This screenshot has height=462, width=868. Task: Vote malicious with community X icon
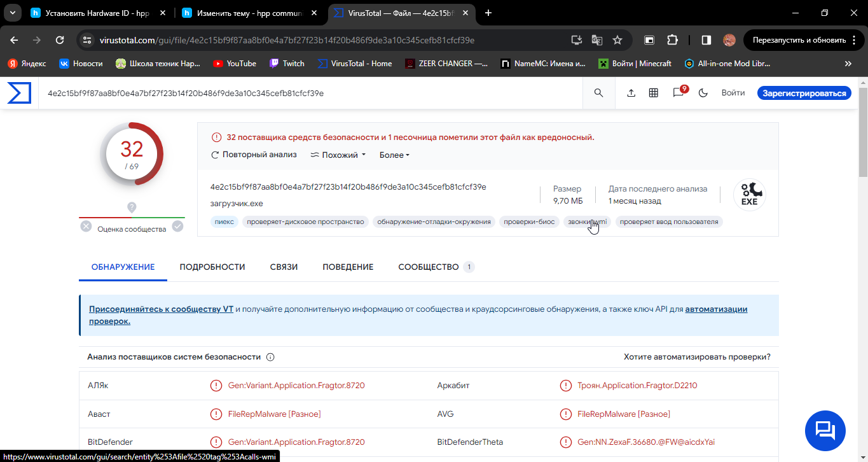[x=86, y=226]
